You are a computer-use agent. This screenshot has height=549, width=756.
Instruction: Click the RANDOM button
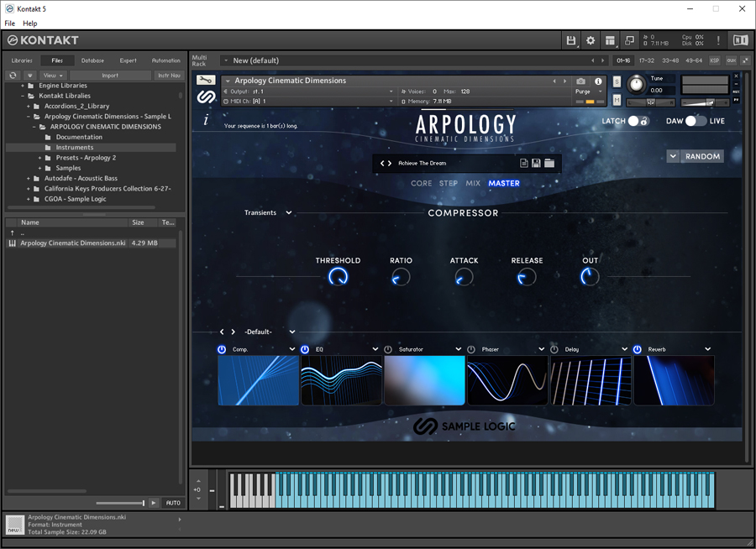702,156
